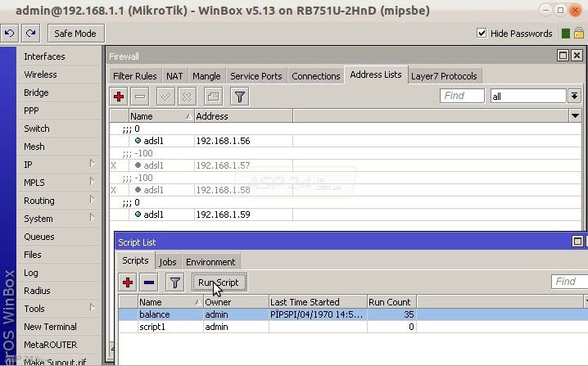Select the adsl1 entry 192.168.1.56
588x366 pixels.
(x=345, y=141)
